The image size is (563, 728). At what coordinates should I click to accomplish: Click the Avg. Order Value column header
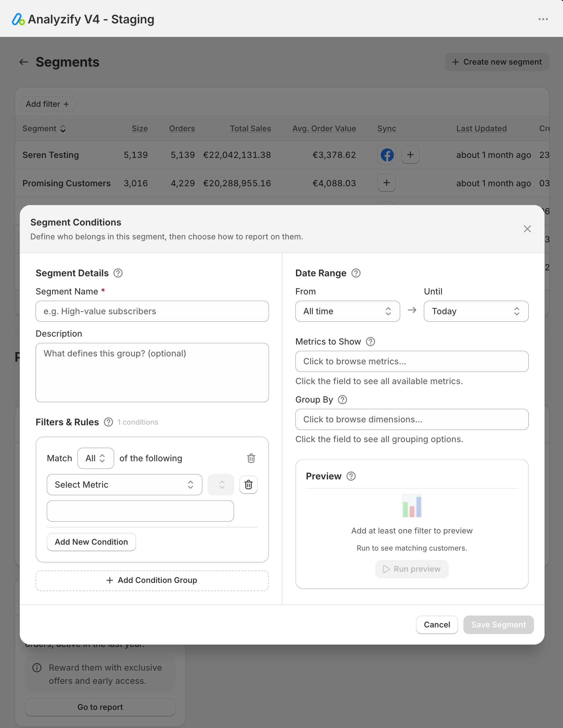[x=324, y=129]
